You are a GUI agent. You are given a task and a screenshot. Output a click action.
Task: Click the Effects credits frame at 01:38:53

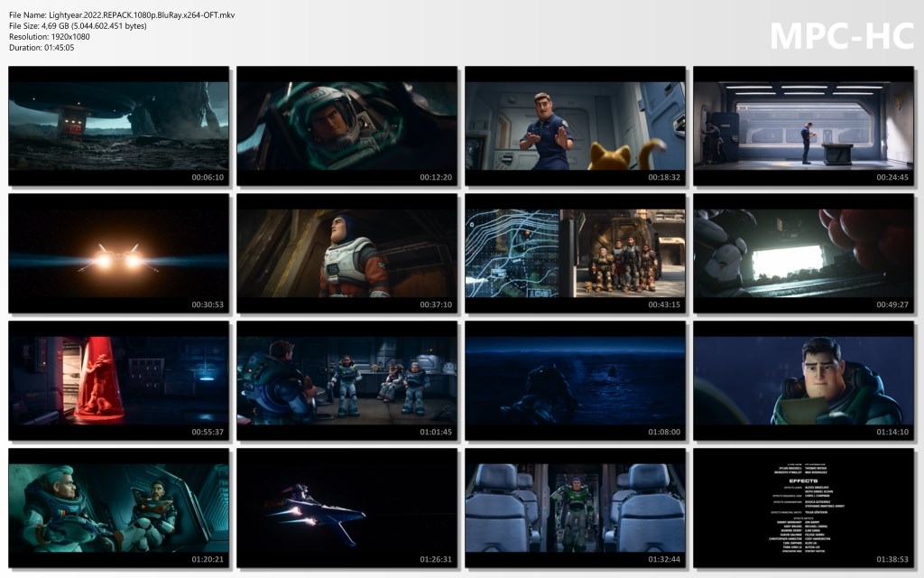click(x=803, y=508)
